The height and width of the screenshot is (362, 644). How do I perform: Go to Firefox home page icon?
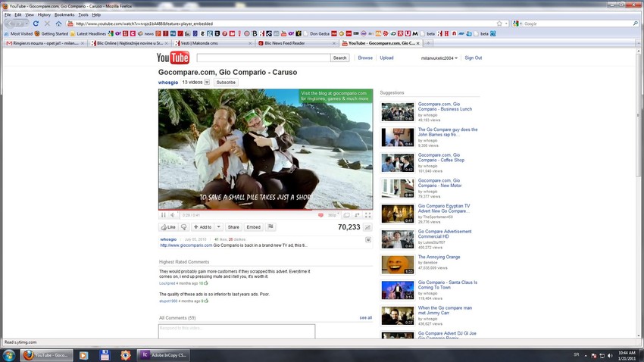[x=58, y=23]
